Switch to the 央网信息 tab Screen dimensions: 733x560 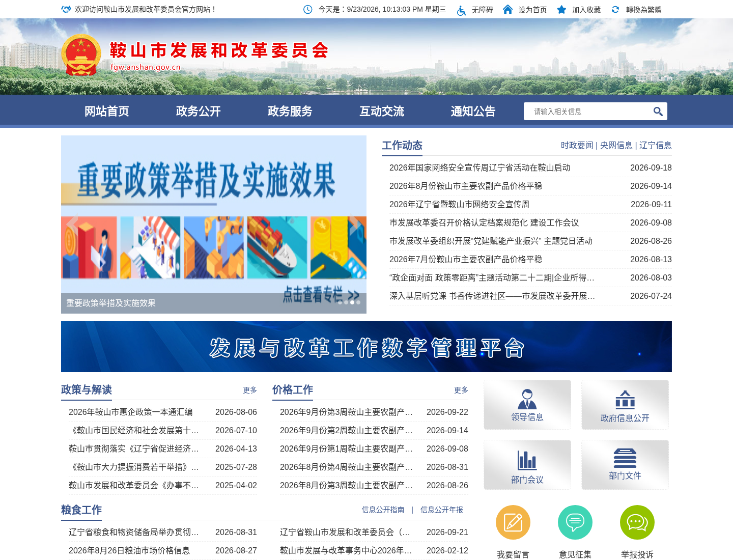616,145
